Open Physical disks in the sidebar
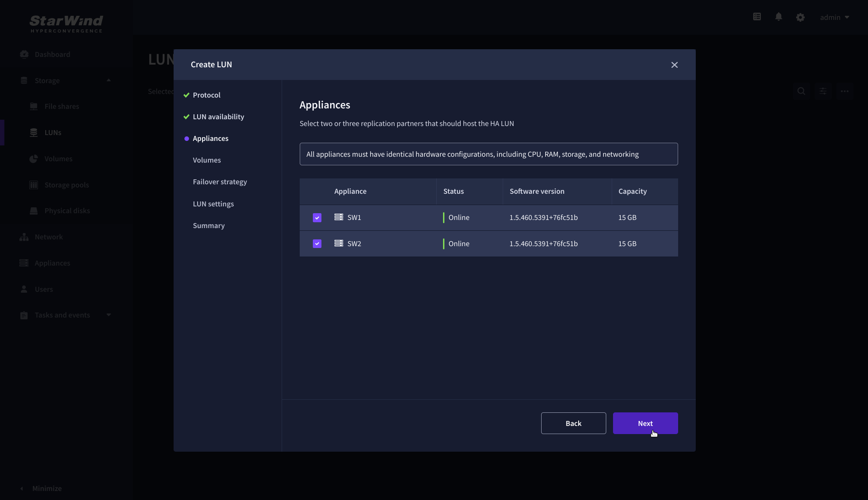The height and width of the screenshot is (500, 868). tap(67, 210)
